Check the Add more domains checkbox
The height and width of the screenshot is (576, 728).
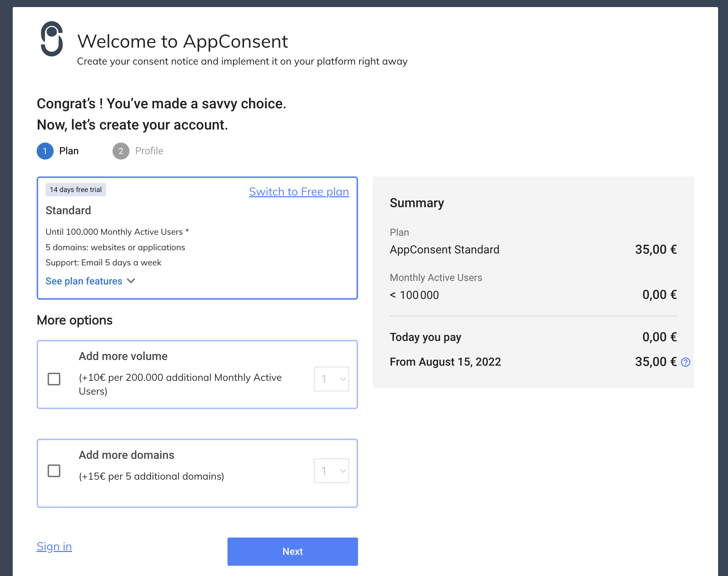click(x=54, y=471)
